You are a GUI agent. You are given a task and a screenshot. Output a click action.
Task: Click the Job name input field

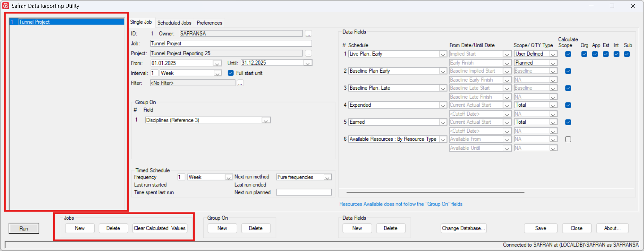(231, 43)
